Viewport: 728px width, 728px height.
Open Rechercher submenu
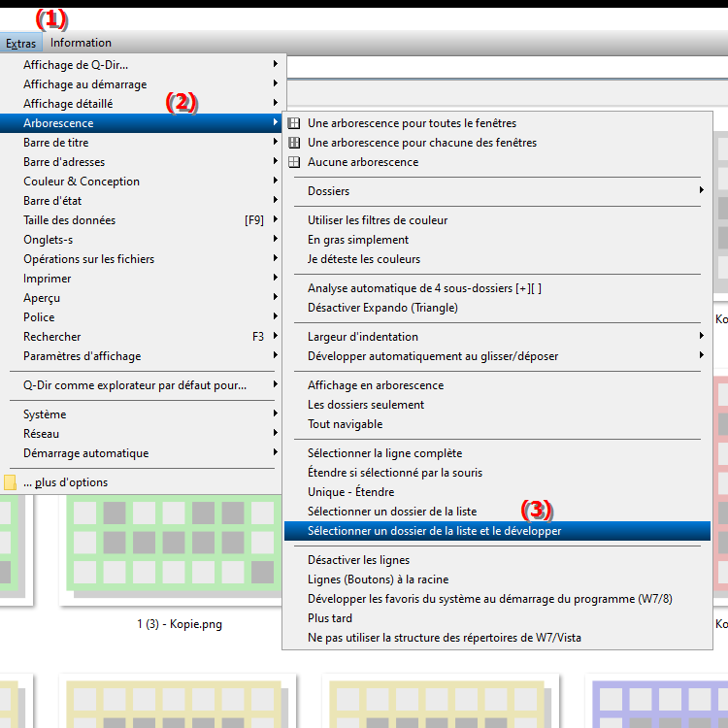click(x=141, y=337)
